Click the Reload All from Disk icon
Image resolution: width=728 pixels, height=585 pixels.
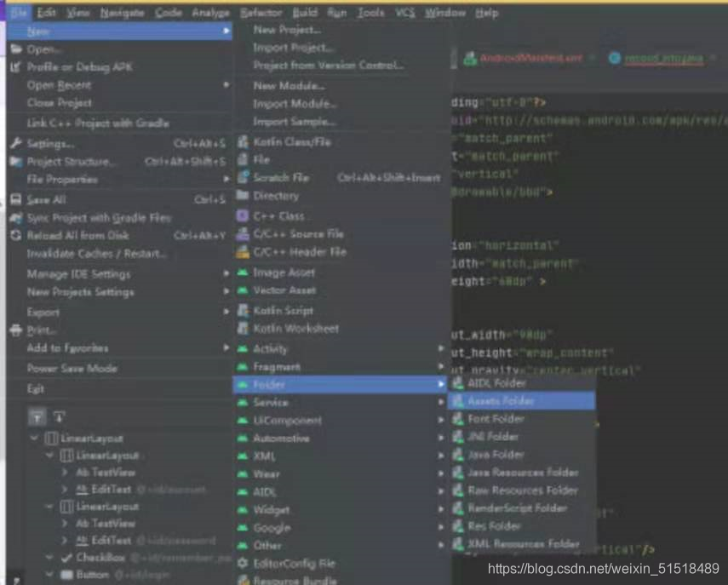[x=16, y=235]
